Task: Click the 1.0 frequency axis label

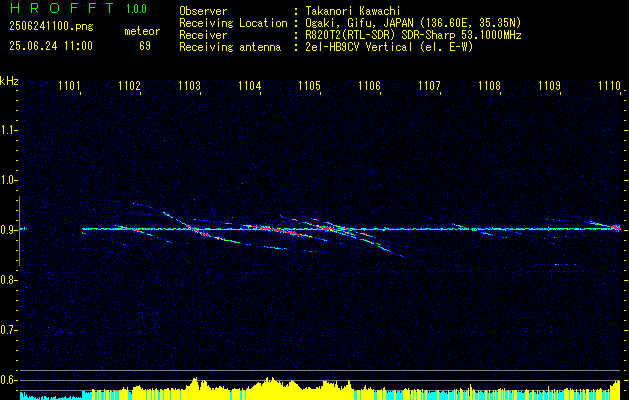Action: (9, 180)
